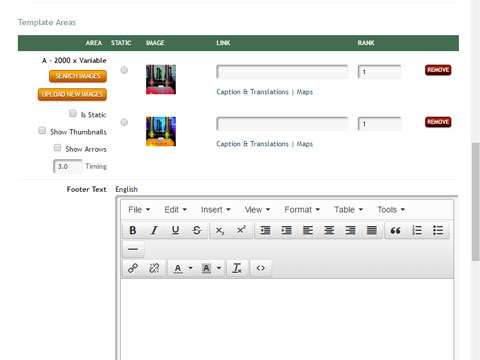Open the background color dropdown arrow
480x360 pixels.
[219, 268]
